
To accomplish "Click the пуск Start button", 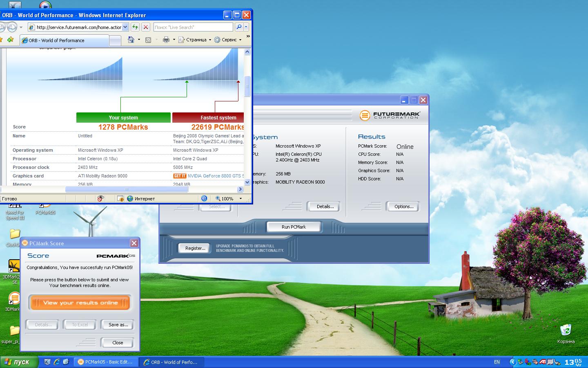I will click(x=19, y=362).
